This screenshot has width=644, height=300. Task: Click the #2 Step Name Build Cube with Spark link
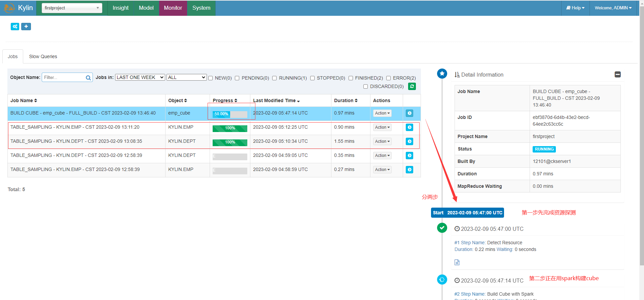coord(494,294)
